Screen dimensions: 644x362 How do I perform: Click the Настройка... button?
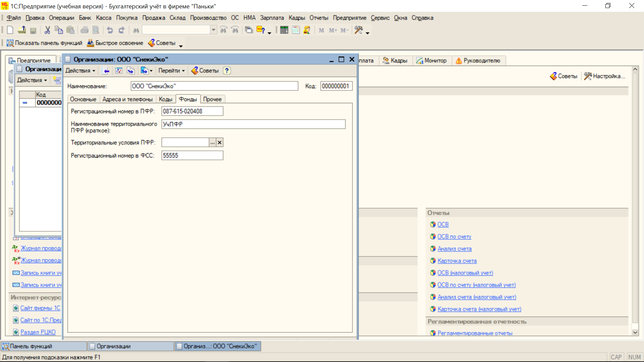click(x=604, y=76)
